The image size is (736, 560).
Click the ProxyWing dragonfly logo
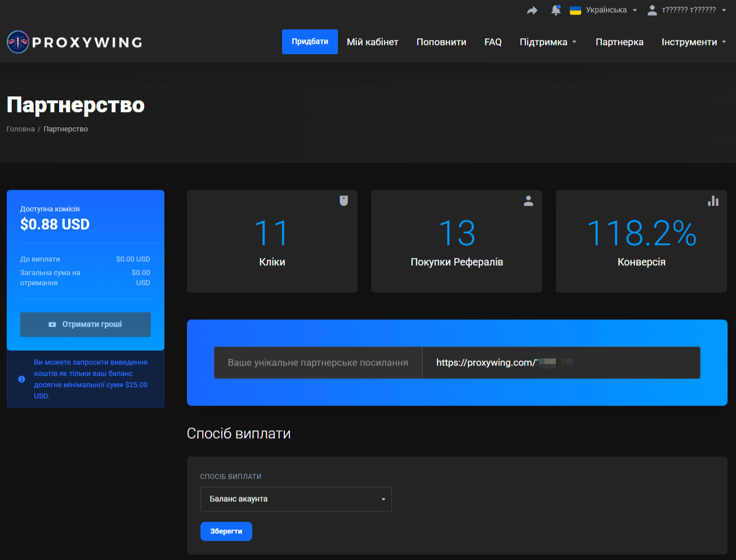(x=17, y=42)
